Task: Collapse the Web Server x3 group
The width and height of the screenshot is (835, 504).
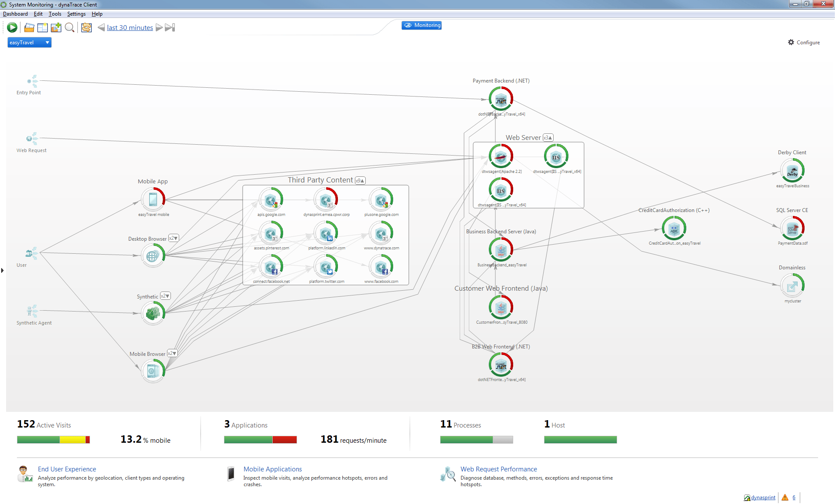Action: point(548,138)
